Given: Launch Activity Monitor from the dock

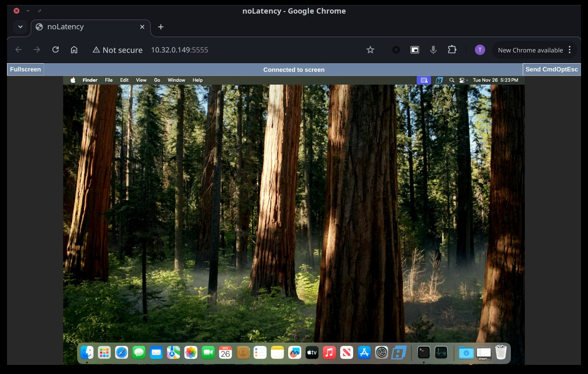Looking at the screenshot, I should [x=441, y=353].
